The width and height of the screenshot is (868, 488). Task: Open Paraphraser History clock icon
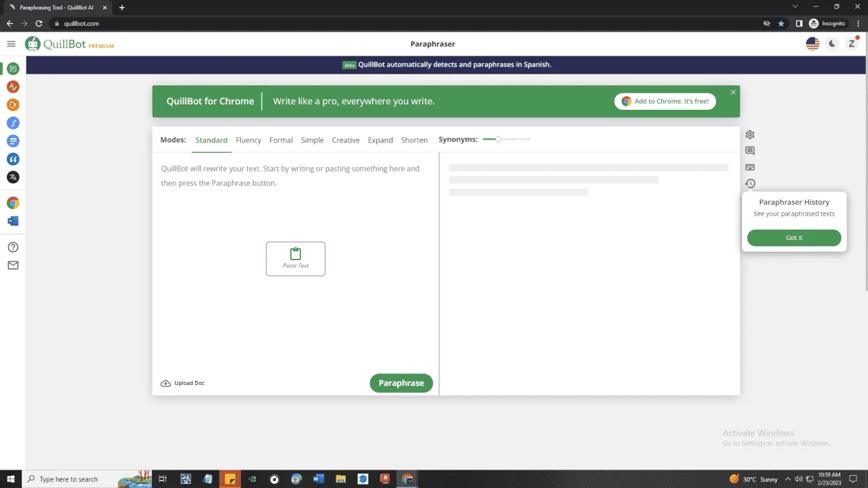click(750, 184)
